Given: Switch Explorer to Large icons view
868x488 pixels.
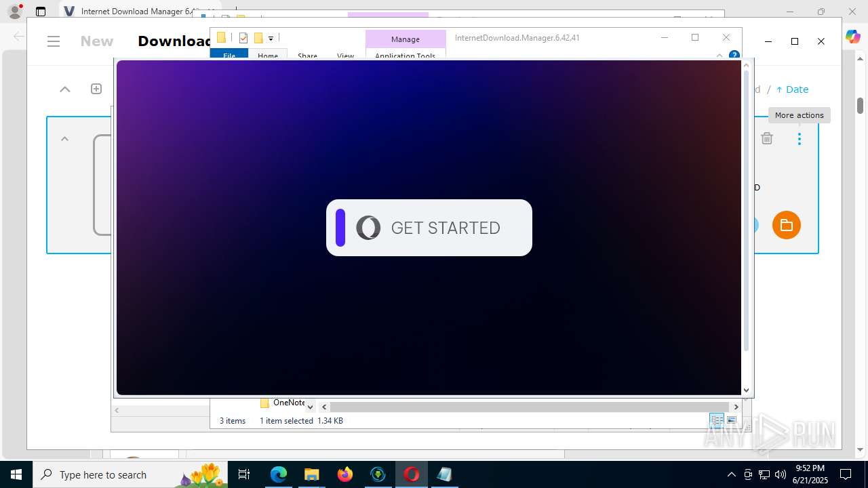Looking at the screenshot, I should point(732,420).
